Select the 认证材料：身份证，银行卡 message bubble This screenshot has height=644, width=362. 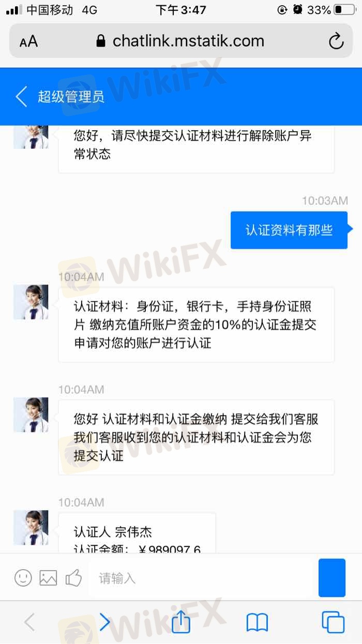197,325
